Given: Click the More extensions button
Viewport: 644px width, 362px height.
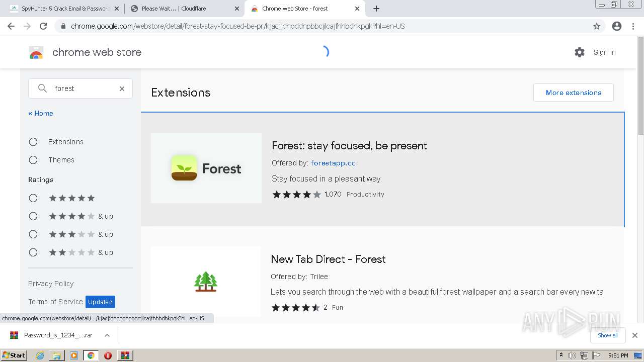Looking at the screenshot, I should (x=574, y=93).
